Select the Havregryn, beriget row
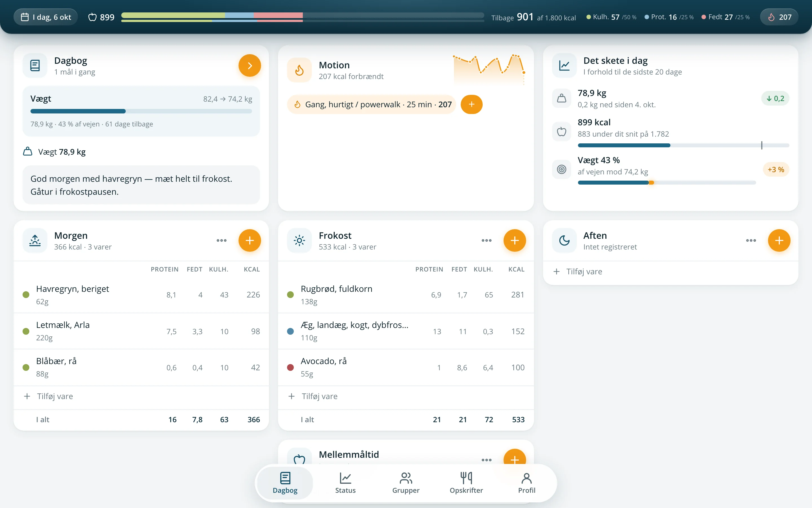The height and width of the screenshot is (508, 812). (141, 295)
